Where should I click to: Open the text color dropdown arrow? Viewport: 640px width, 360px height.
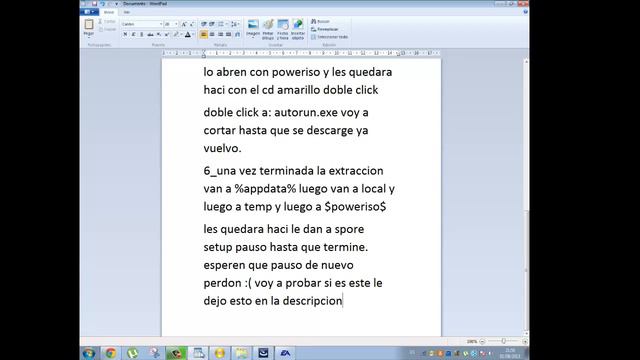[x=193, y=34]
